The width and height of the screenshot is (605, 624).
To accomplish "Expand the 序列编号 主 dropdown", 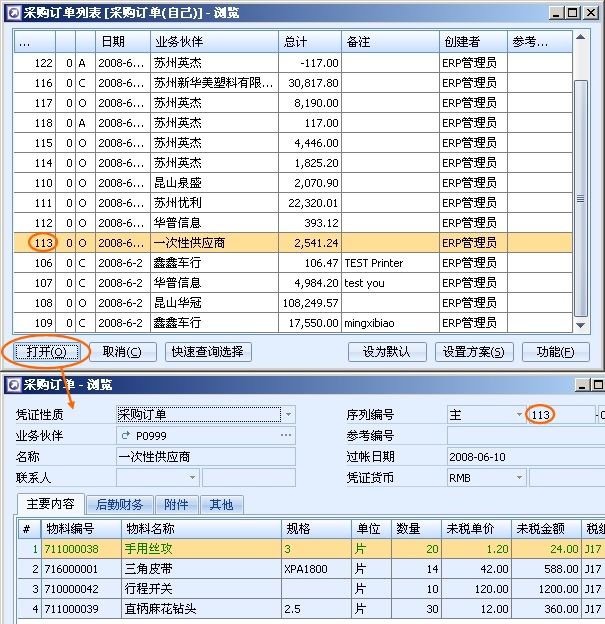I will [x=518, y=414].
